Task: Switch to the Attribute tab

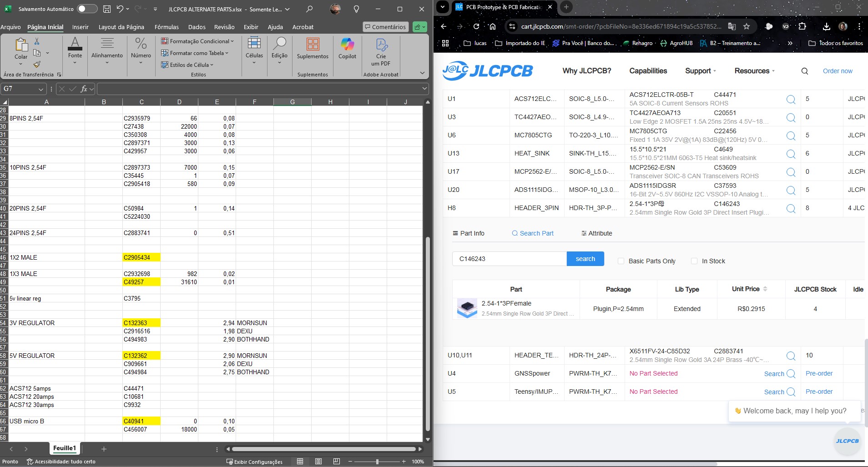Action: 596,233
